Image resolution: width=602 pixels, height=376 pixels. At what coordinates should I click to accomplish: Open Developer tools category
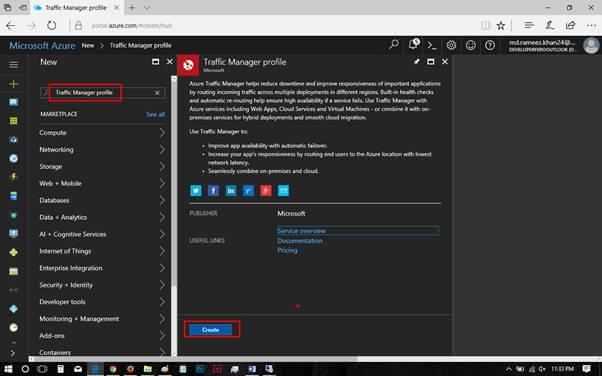102,301
